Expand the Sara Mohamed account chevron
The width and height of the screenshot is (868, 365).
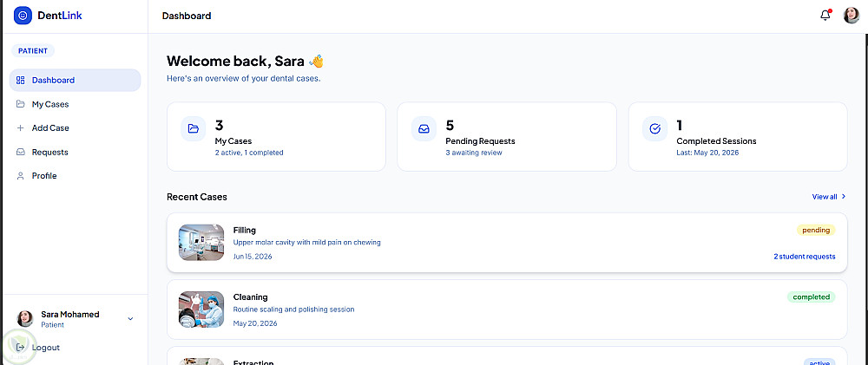pos(130,318)
